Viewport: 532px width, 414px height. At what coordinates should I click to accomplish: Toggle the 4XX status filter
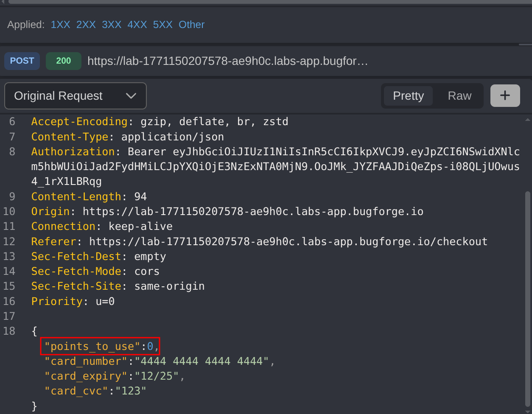point(137,25)
